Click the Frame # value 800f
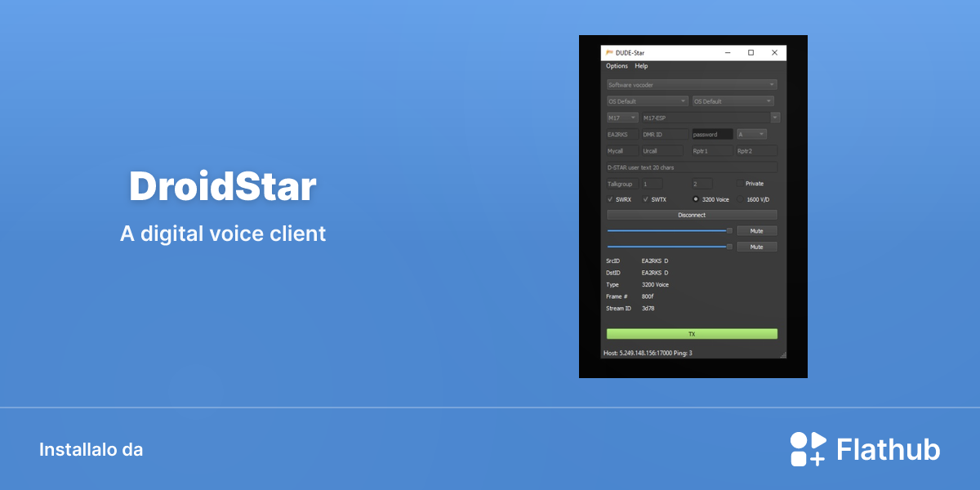980x490 pixels. [x=648, y=296]
